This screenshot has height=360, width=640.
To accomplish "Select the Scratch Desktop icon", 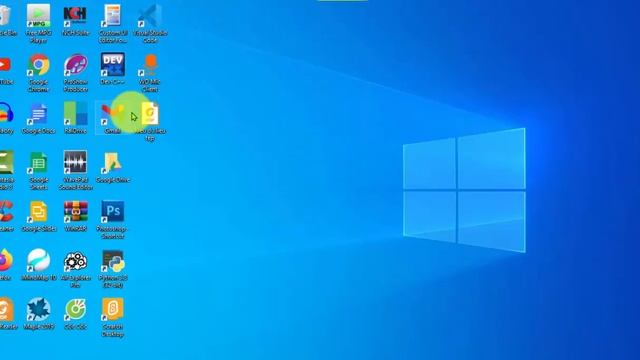I will pyautogui.click(x=112, y=309).
